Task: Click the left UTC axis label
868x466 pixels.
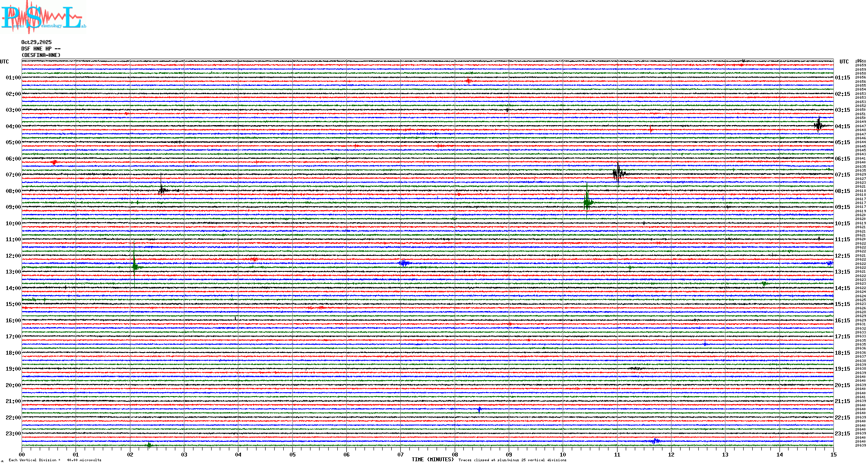Action: tap(4, 62)
